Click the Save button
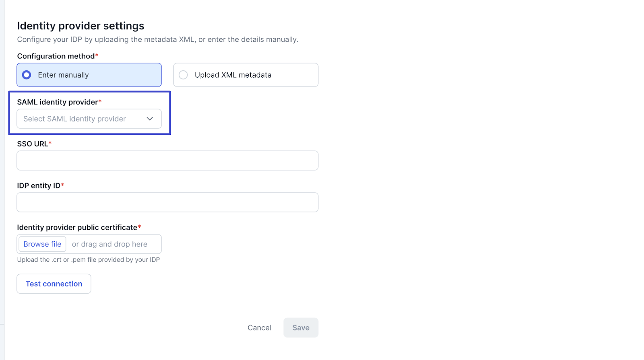The height and width of the screenshot is (360, 644). (301, 328)
